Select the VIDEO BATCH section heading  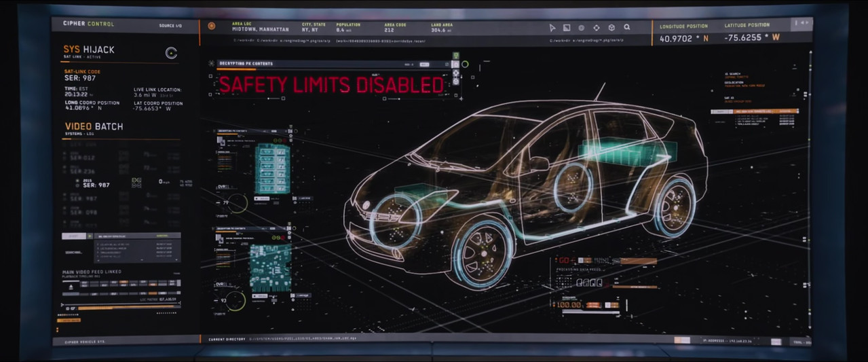pos(94,126)
